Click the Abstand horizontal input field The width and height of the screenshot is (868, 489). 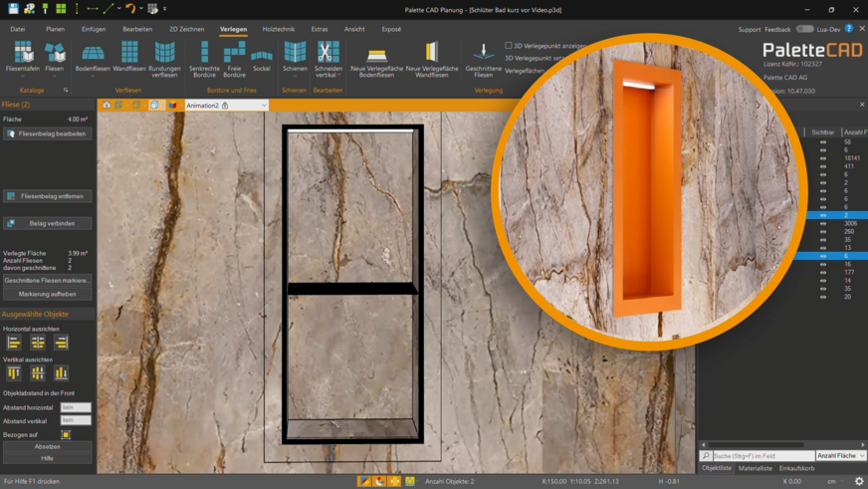[76, 407]
